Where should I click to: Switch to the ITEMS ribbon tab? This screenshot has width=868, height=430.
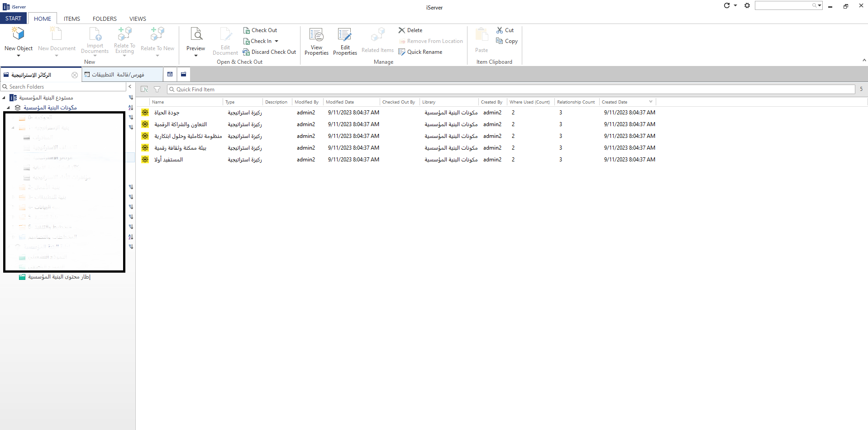[x=72, y=19]
